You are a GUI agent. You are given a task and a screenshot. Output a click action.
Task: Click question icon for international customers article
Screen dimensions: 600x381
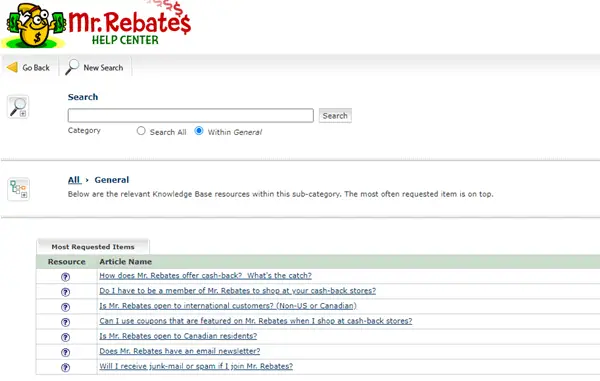65,307
